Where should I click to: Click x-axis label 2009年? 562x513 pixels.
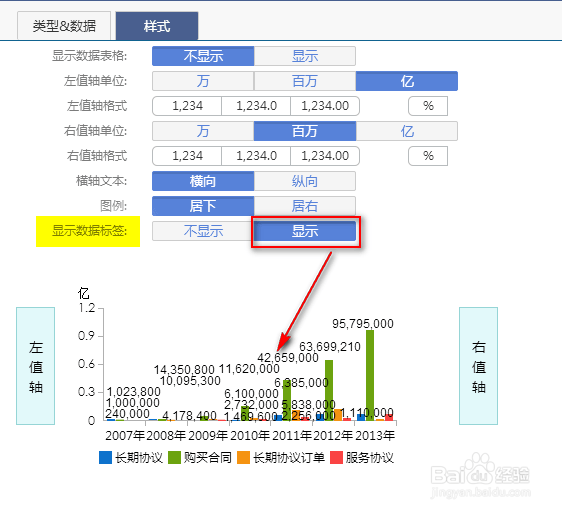pos(208,436)
